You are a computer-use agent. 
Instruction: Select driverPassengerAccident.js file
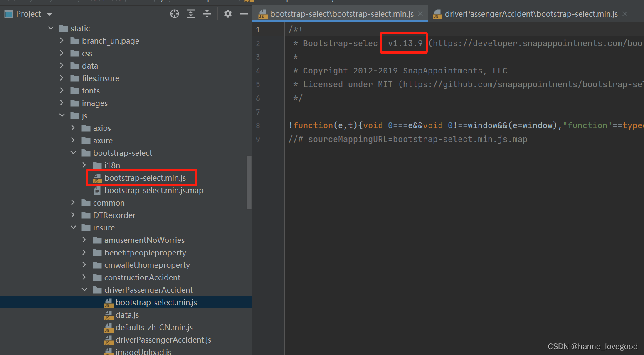(163, 340)
